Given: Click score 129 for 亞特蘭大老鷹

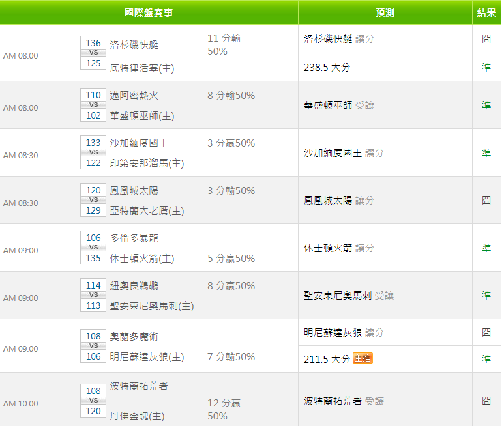Looking at the screenshot, I should 93,210.
